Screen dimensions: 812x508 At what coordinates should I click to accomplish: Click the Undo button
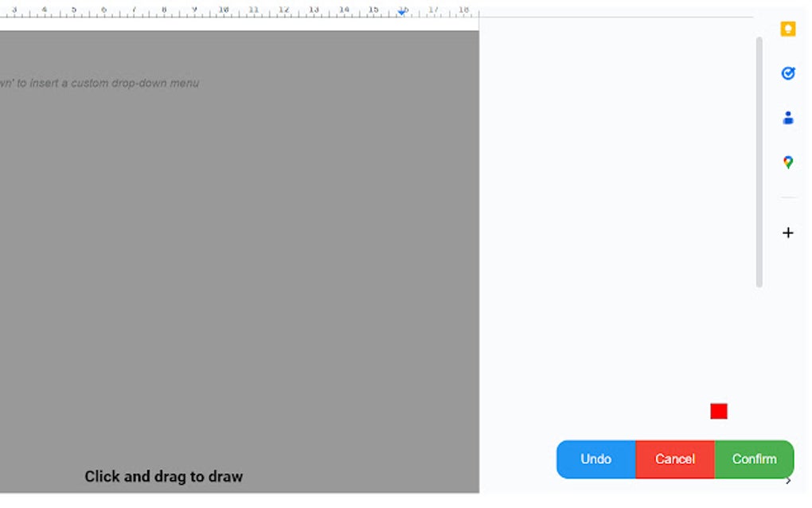pyautogui.click(x=595, y=459)
